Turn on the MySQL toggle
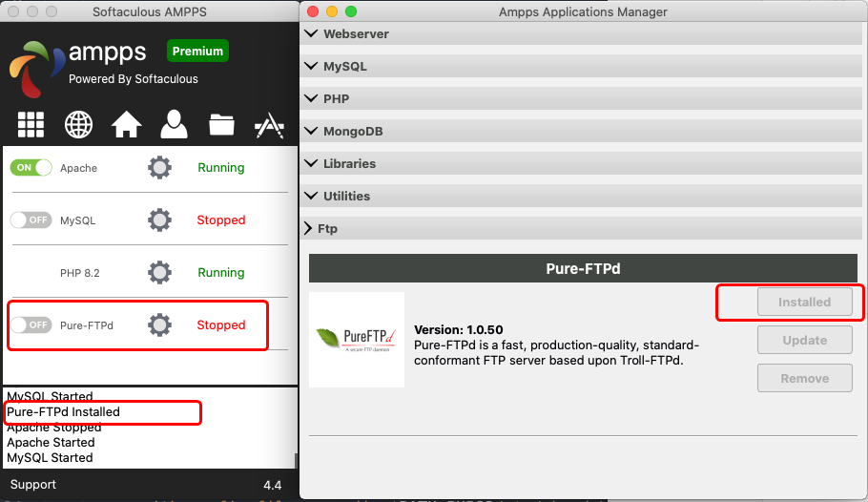The image size is (868, 502). 31,220
